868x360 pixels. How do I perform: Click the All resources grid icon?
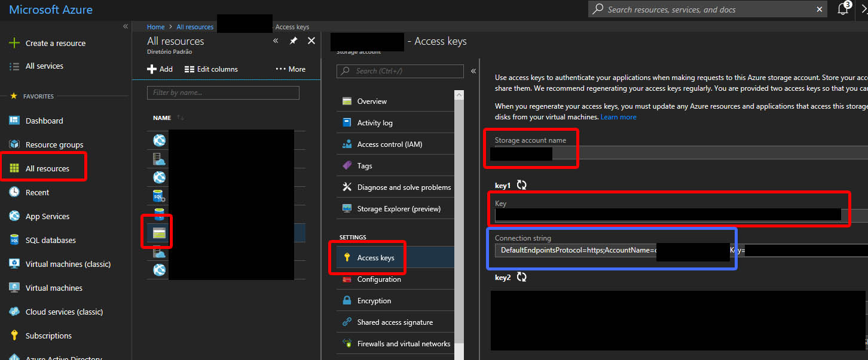[x=14, y=168]
